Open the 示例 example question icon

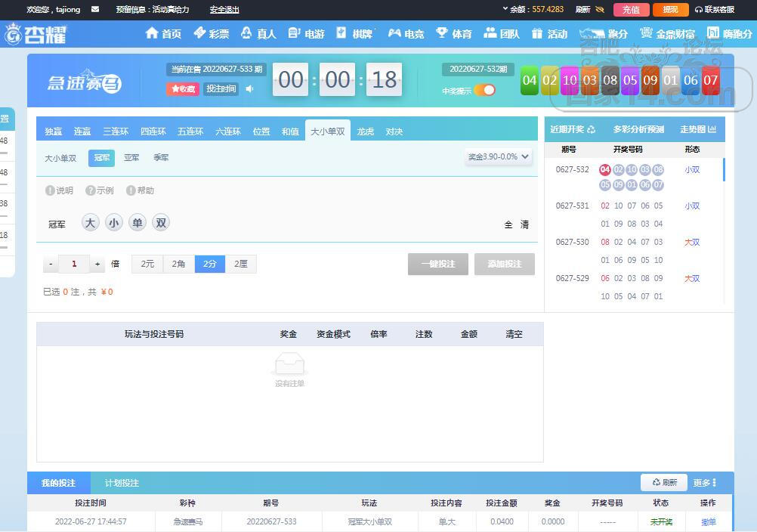[91, 190]
